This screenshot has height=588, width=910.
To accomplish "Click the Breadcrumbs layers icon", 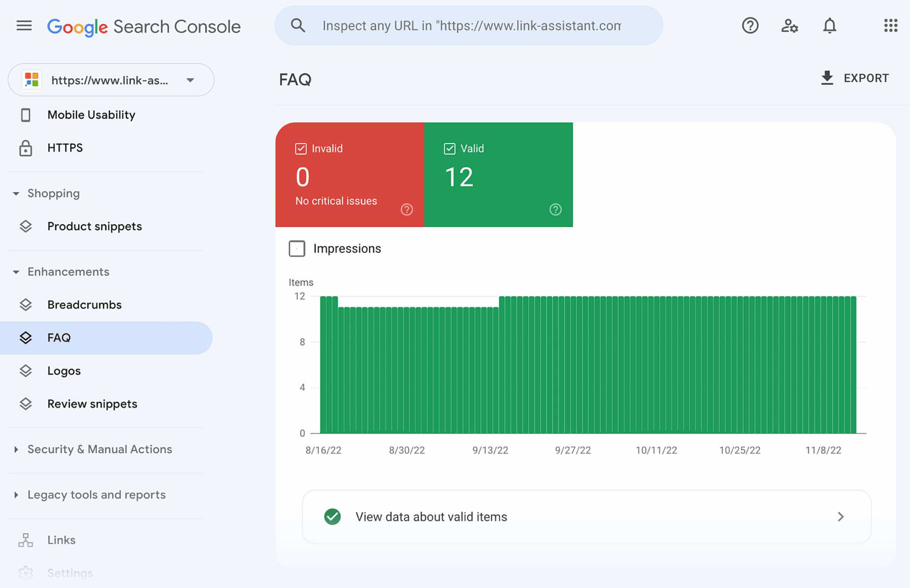I will point(26,305).
